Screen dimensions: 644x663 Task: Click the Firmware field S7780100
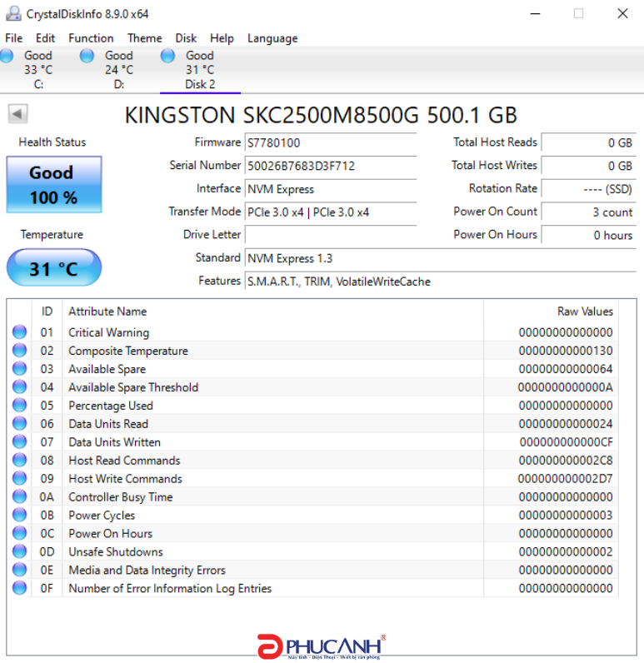331,143
